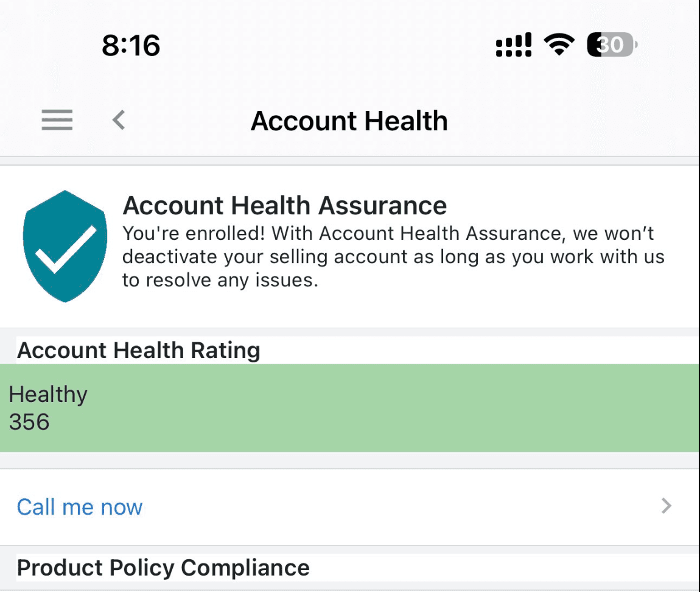The height and width of the screenshot is (592, 700).
Task: Tap the battery indicator showing 30
Action: pyautogui.click(x=611, y=45)
